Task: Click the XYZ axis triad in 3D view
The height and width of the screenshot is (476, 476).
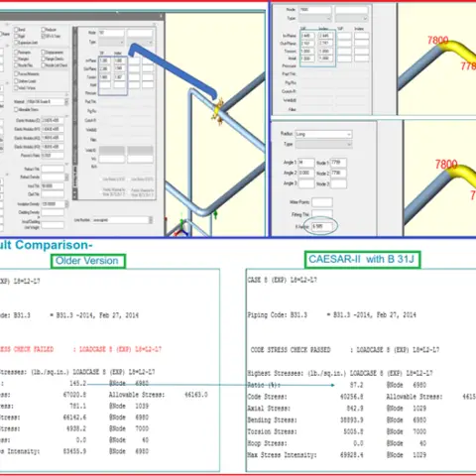Action: pyautogui.click(x=181, y=228)
